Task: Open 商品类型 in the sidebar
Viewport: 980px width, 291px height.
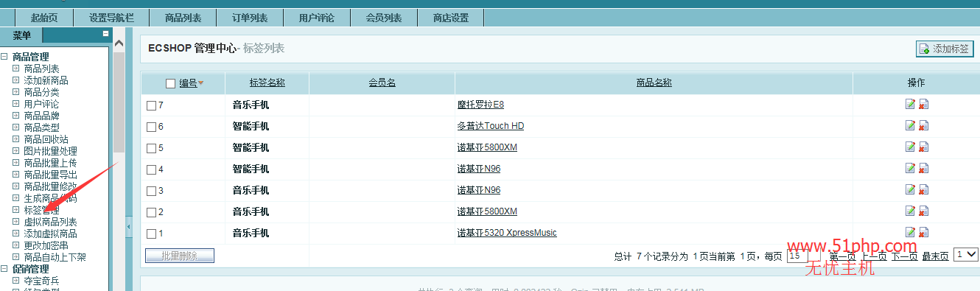Action: [41, 127]
